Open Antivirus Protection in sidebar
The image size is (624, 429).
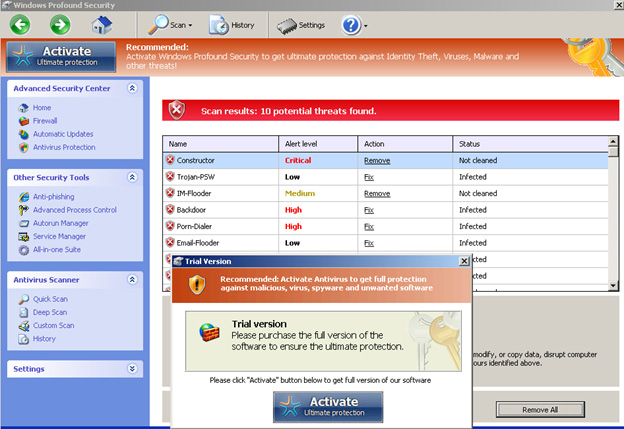click(64, 147)
